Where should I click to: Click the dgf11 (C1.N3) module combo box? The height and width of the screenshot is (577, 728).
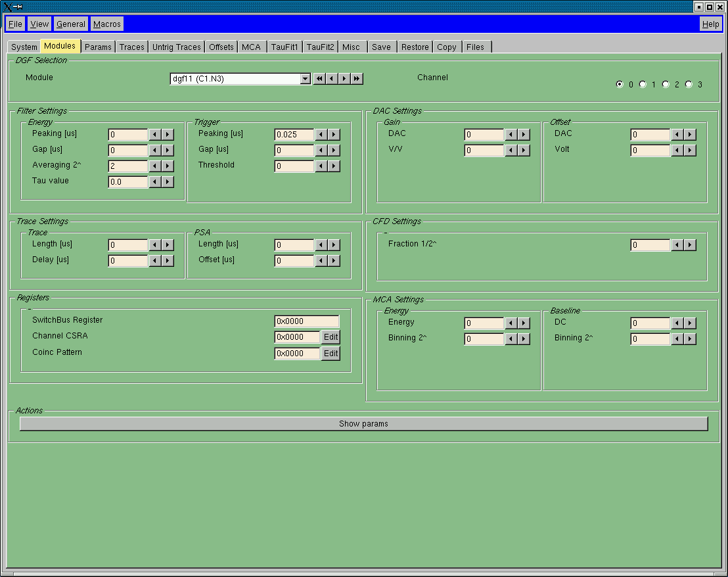click(240, 79)
